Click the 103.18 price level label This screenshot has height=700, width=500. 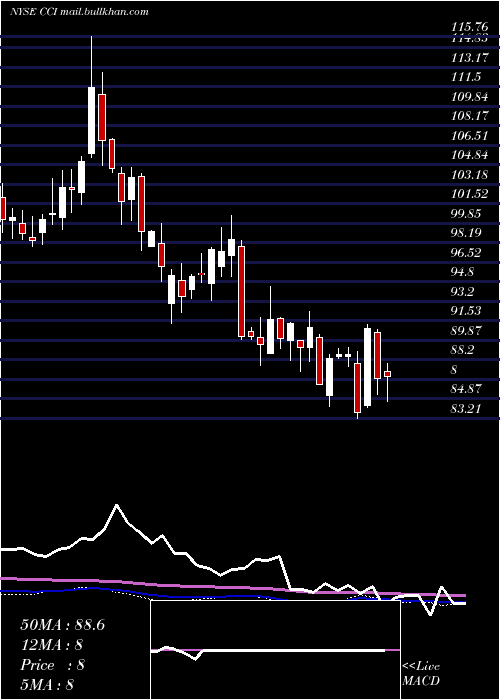pos(469,175)
